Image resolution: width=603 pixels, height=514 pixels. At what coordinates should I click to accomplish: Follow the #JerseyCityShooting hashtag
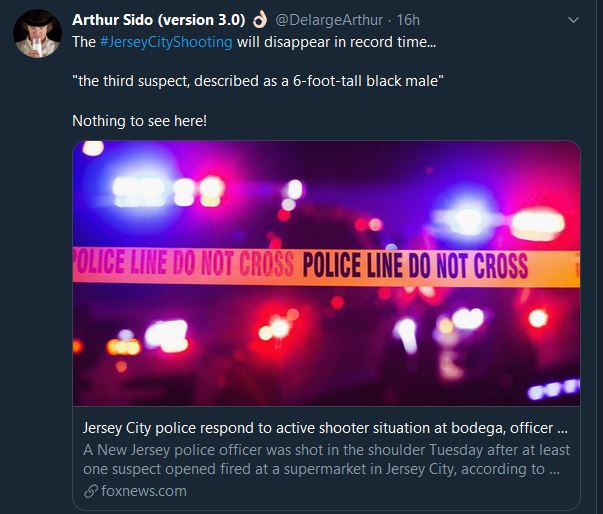click(x=166, y=42)
